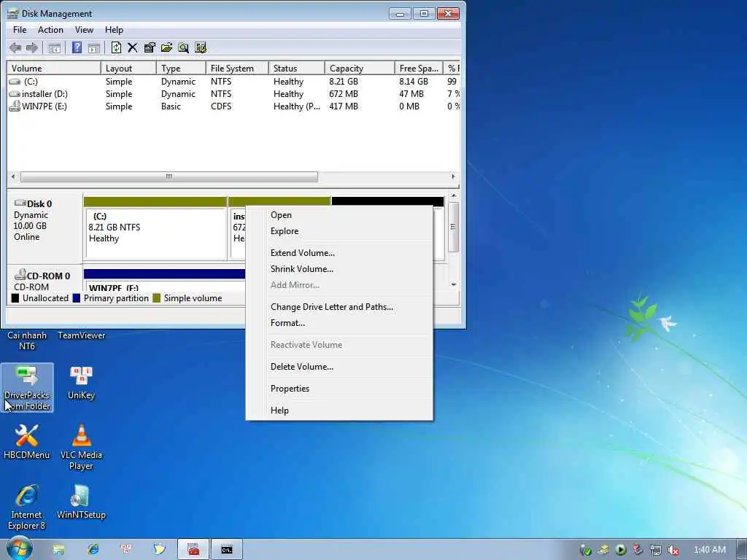Click the volume list horizontal scrollbar thumb
The height and width of the screenshot is (560, 747).
[x=169, y=176]
